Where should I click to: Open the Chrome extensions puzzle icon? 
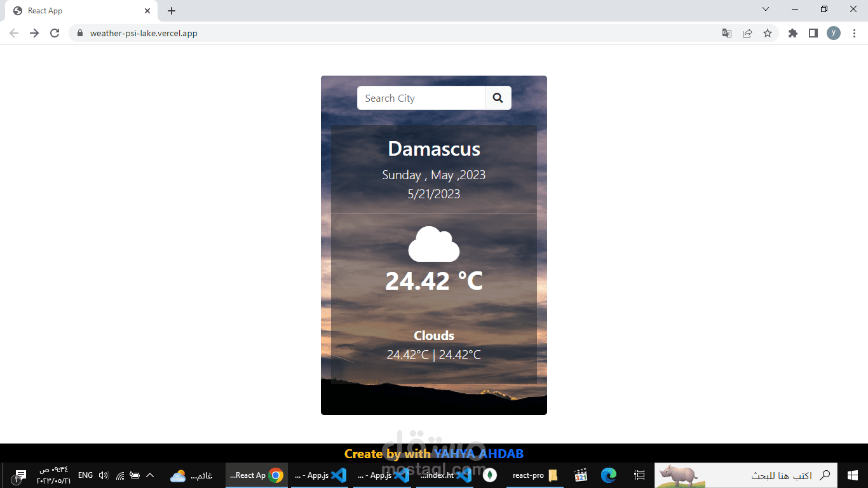tap(792, 33)
